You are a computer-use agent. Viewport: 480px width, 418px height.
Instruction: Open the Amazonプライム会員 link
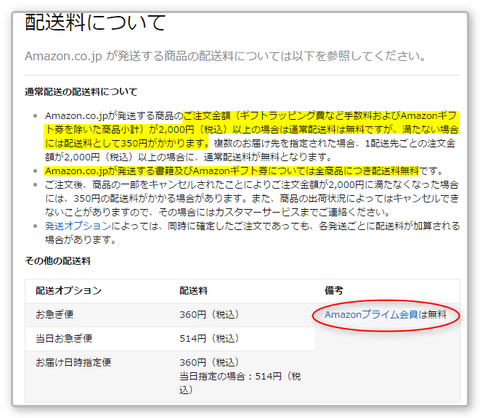pos(371,314)
